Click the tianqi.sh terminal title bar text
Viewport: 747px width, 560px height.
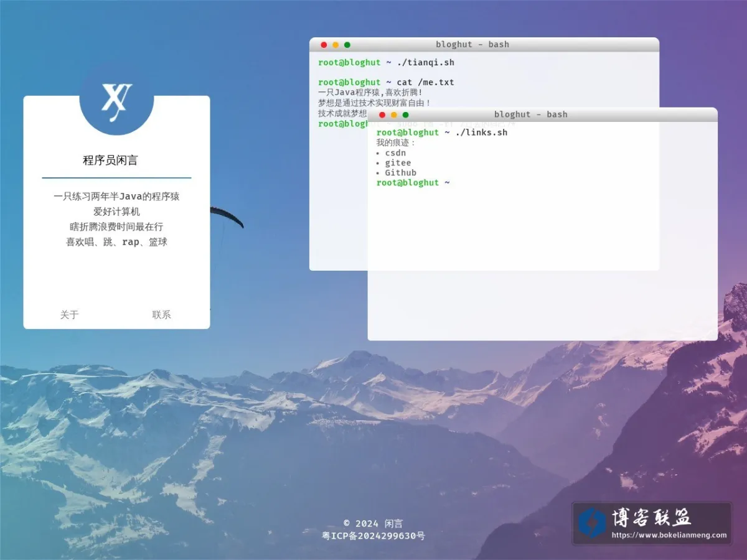pyautogui.click(x=472, y=45)
